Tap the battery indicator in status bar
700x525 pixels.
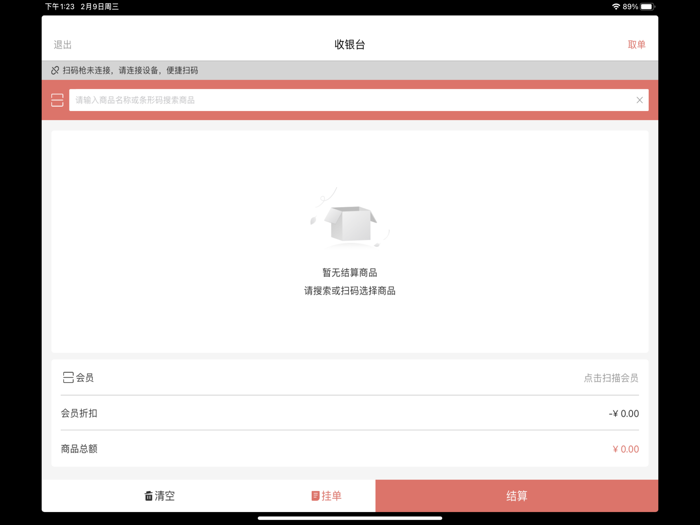(x=647, y=6)
